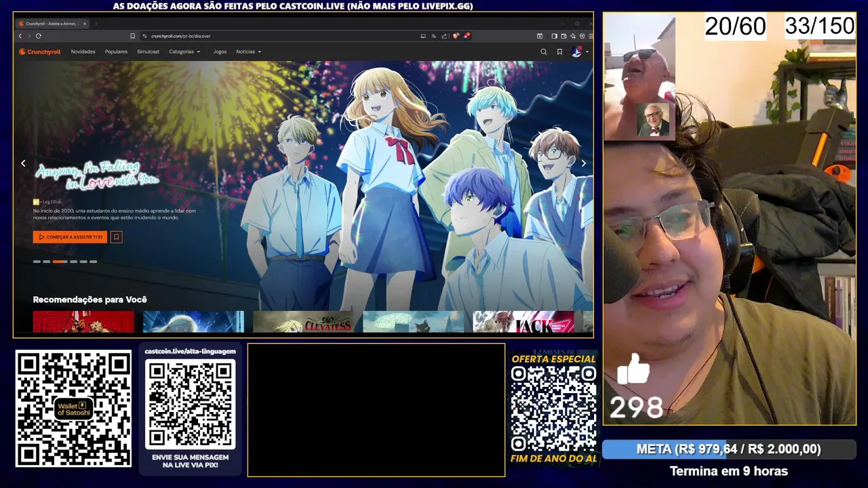Viewport: 868px width, 488px height.
Task: Select the fourth carousel indicator dot
Action: [73, 262]
